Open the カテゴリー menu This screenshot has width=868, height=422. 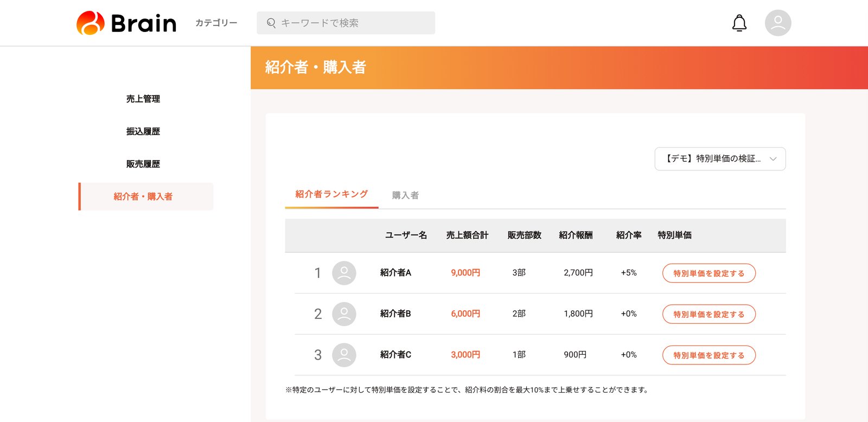click(216, 23)
